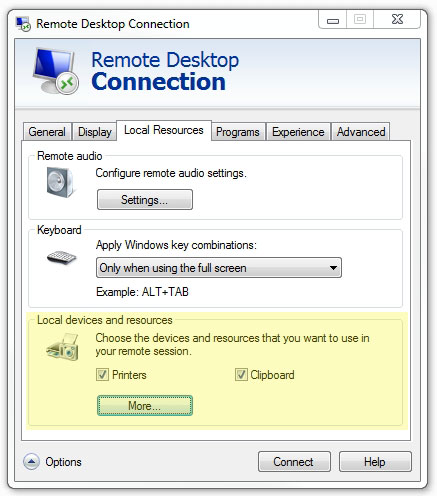
Task: Click the Remote Desktop title bar icon
Action: click(x=23, y=24)
